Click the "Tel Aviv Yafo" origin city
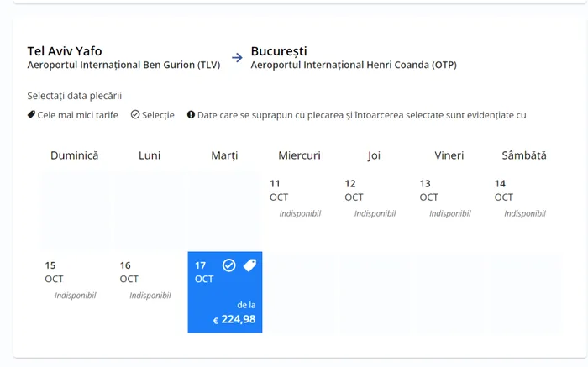This screenshot has height=367, width=588. pyautogui.click(x=65, y=50)
